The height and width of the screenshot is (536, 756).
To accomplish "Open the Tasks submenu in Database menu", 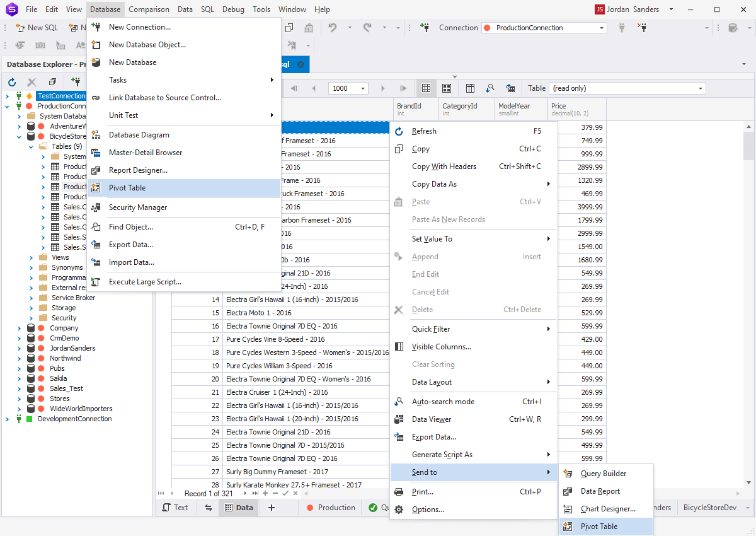I will click(x=183, y=80).
